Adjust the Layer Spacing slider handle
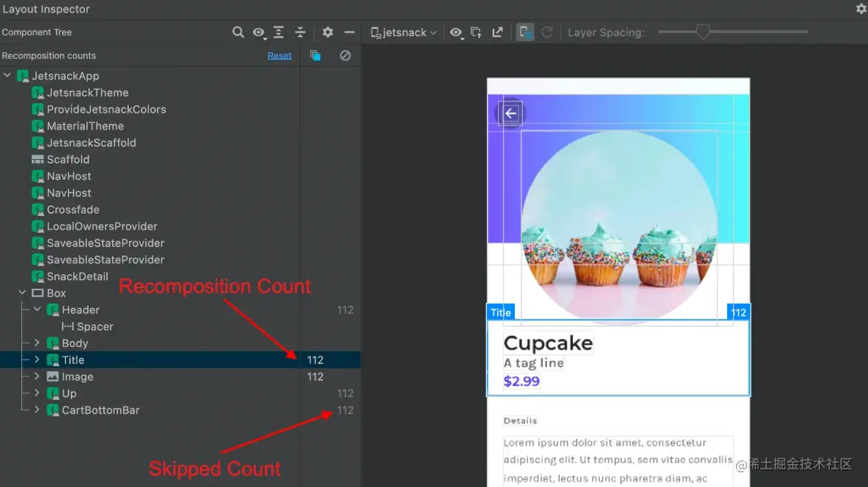This screenshot has width=868, height=487. tap(703, 32)
